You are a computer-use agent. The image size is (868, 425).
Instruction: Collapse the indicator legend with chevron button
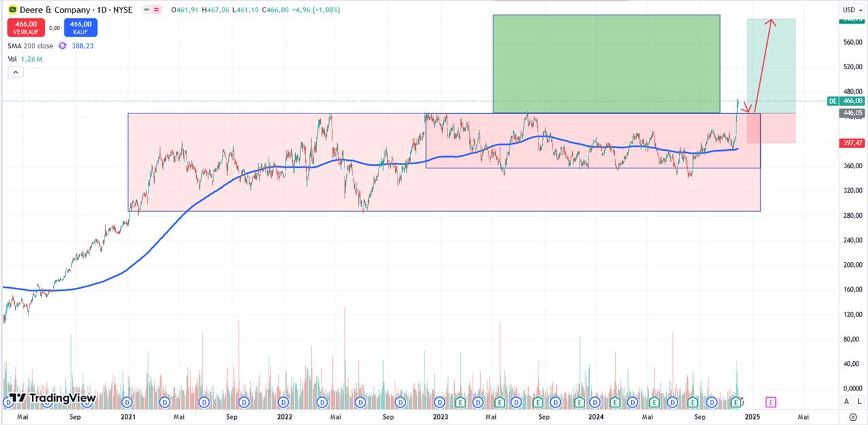click(16, 73)
